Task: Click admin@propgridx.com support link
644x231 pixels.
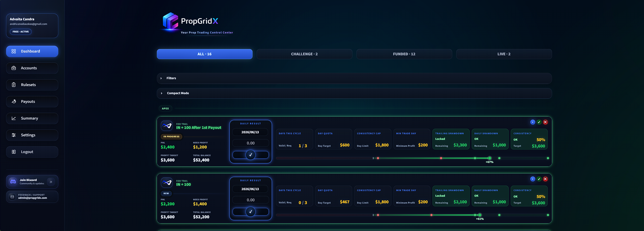Action: point(32,198)
